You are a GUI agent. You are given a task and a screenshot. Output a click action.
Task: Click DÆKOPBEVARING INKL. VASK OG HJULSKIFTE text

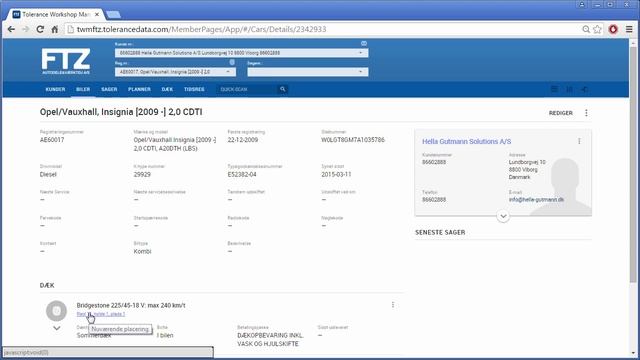click(x=270, y=340)
